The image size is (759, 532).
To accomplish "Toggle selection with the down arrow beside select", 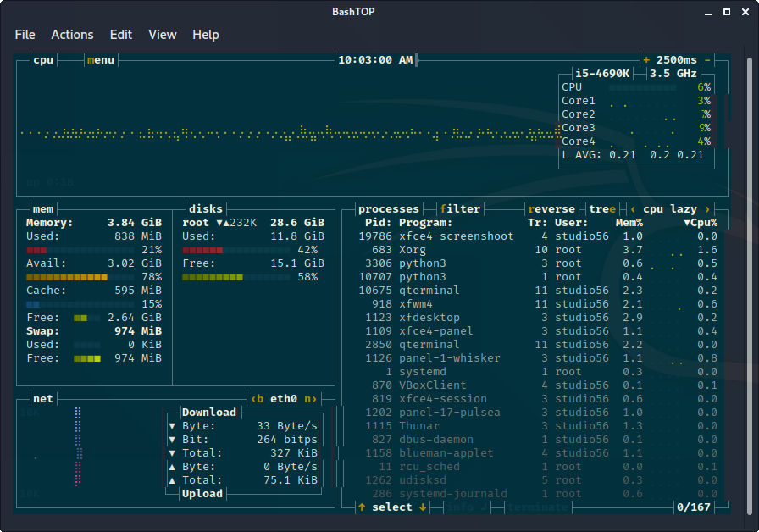I will coord(424,507).
